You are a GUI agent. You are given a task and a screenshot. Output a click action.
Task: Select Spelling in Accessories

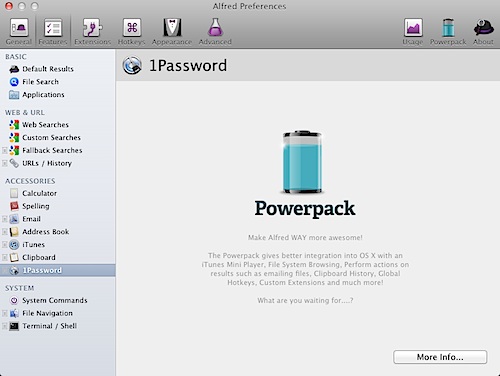(x=58, y=206)
